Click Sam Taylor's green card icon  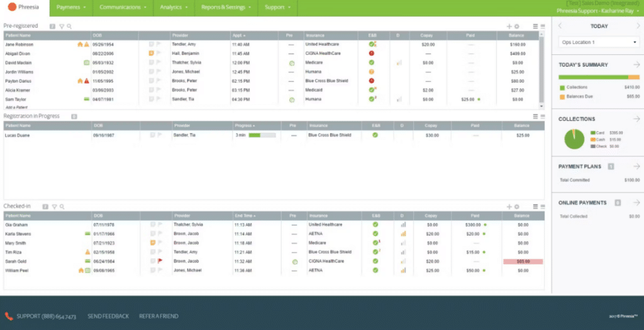coord(87,99)
